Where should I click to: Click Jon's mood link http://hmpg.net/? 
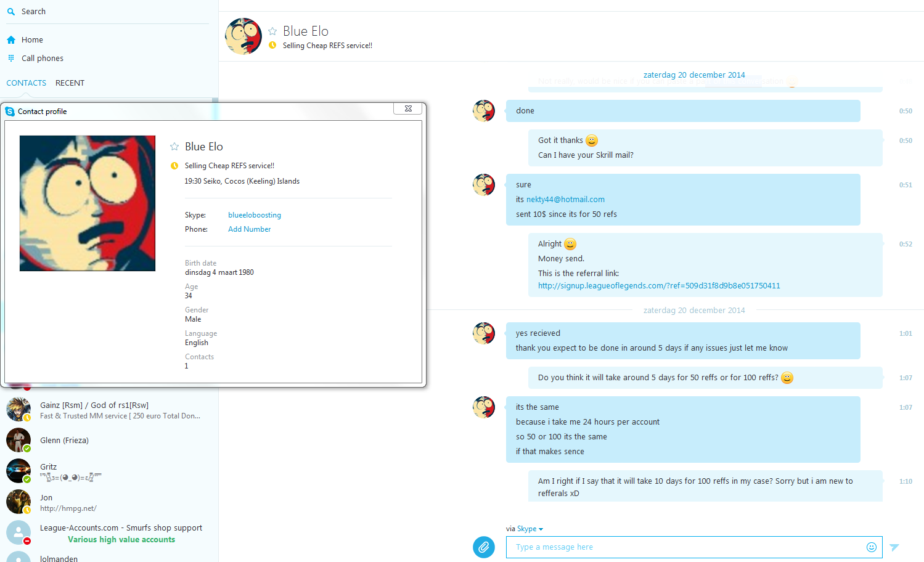(68, 508)
